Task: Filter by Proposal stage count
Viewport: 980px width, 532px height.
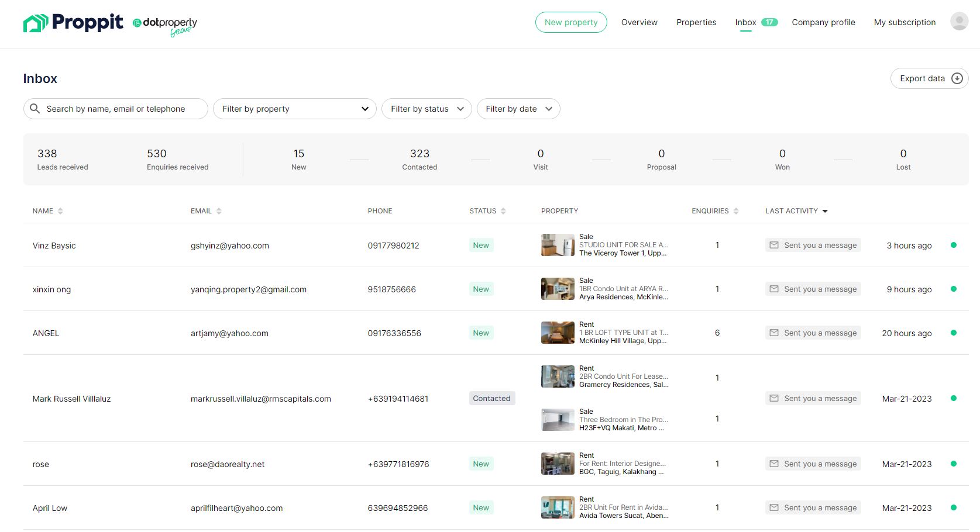Action: (662, 159)
